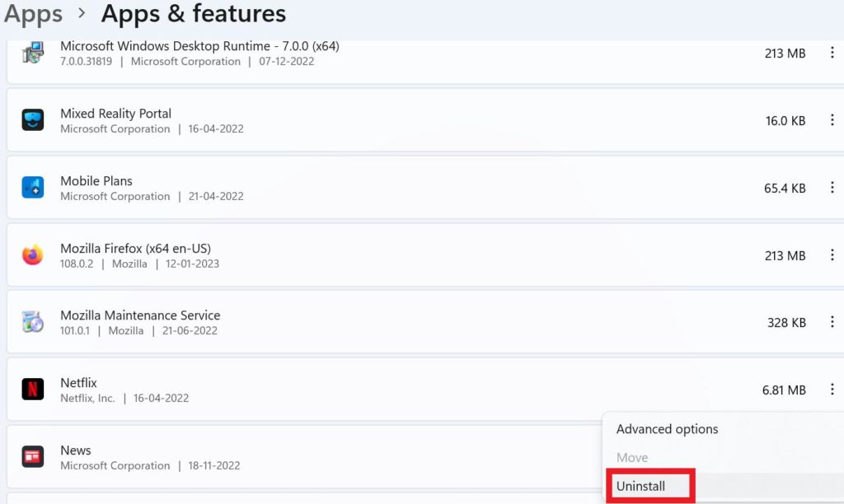Click the News app icon

pyautogui.click(x=33, y=457)
